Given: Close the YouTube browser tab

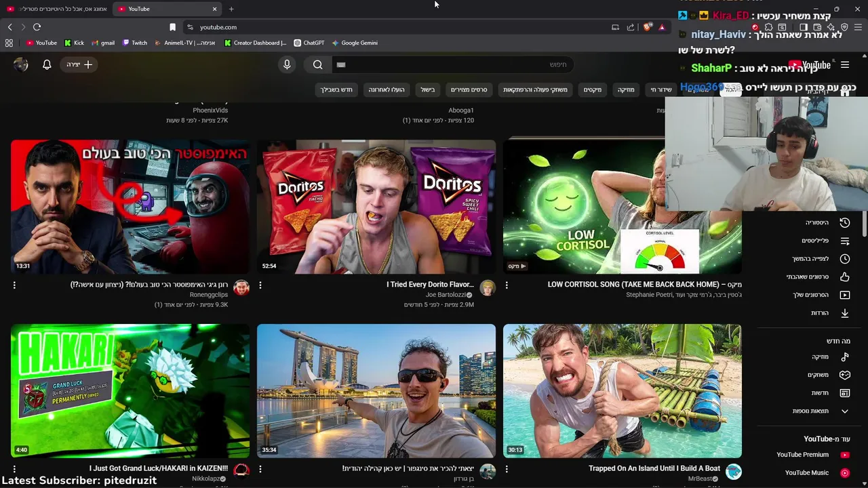Looking at the screenshot, I should [215, 9].
